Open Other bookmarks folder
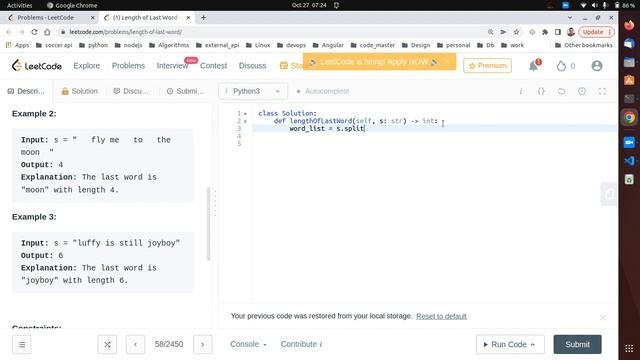640x360 pixels. [584, 45]
